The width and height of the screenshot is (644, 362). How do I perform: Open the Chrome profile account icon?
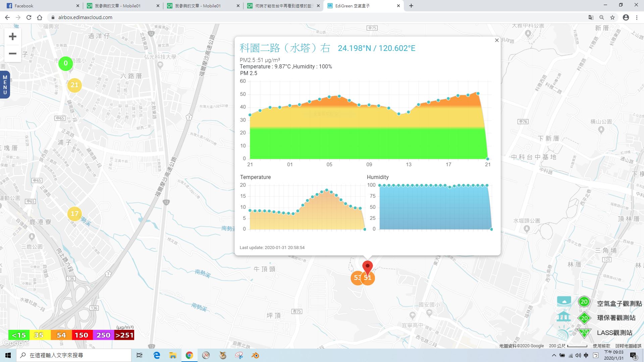point(626,17)
